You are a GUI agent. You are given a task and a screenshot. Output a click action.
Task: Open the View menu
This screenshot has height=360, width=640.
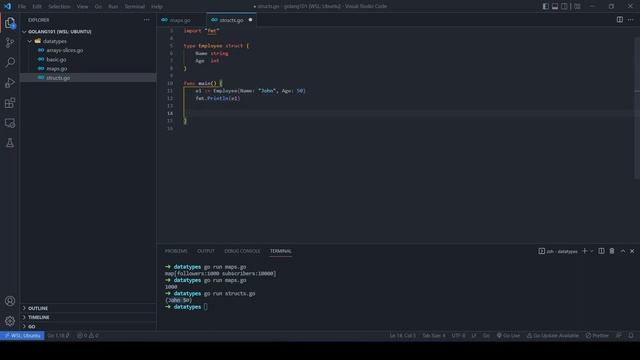82,6
